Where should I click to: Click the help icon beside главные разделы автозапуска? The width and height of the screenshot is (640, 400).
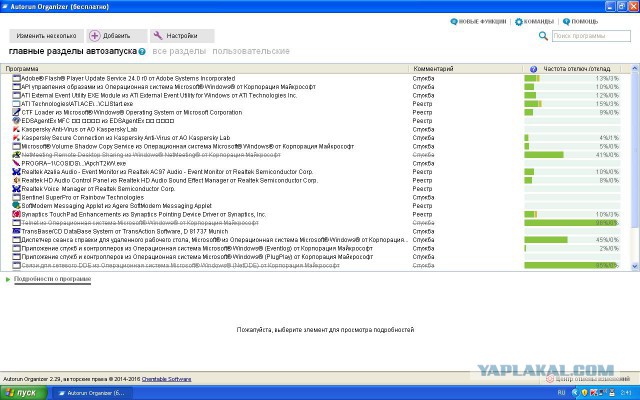(x=142, y=51)
